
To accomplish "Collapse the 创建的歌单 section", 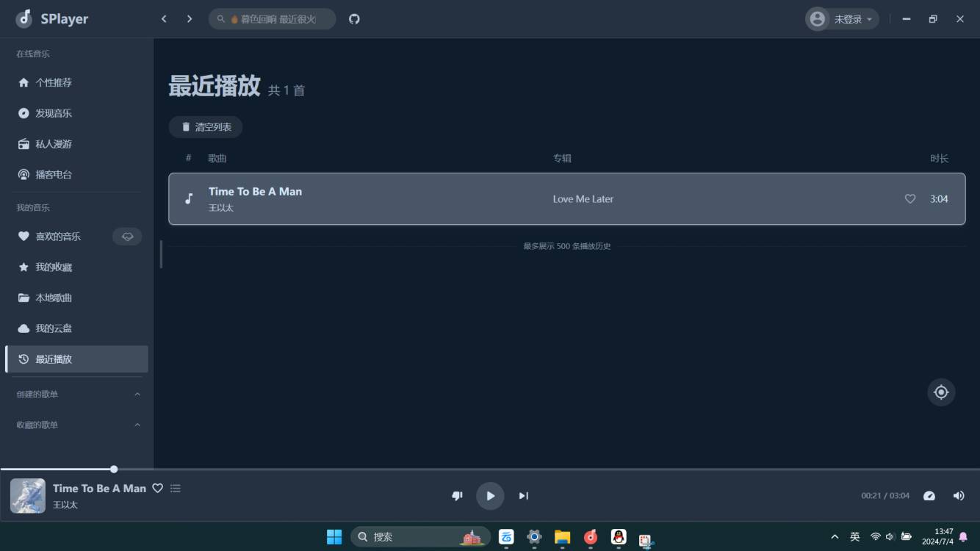I will point(137,395).
